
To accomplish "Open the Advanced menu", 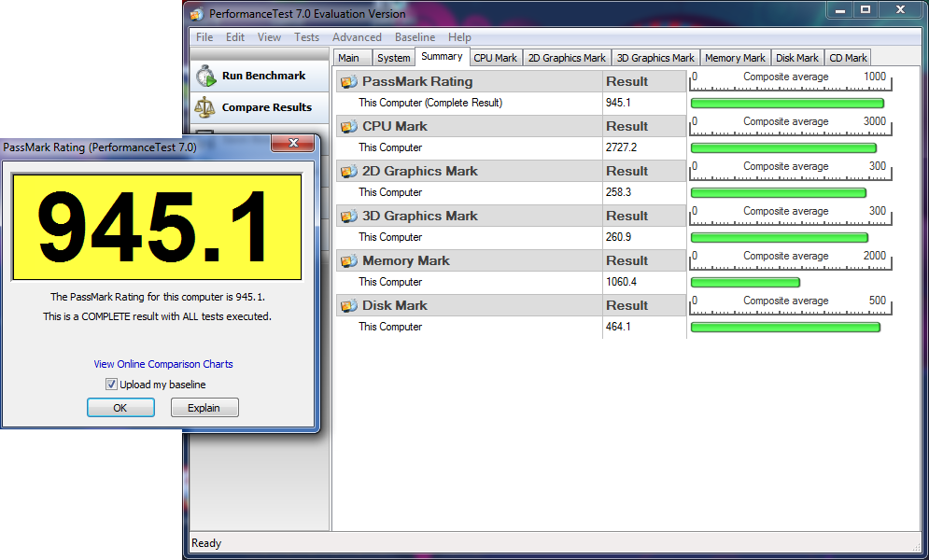I will [x=357, y=36].
